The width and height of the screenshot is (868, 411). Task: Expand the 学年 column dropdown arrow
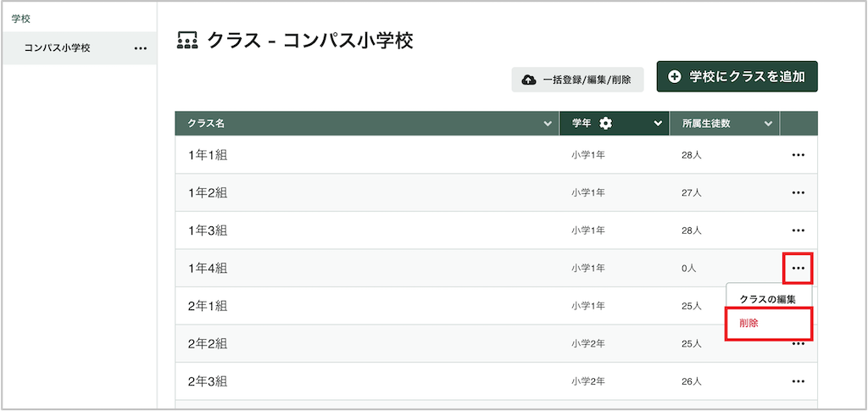coord(658,124)
